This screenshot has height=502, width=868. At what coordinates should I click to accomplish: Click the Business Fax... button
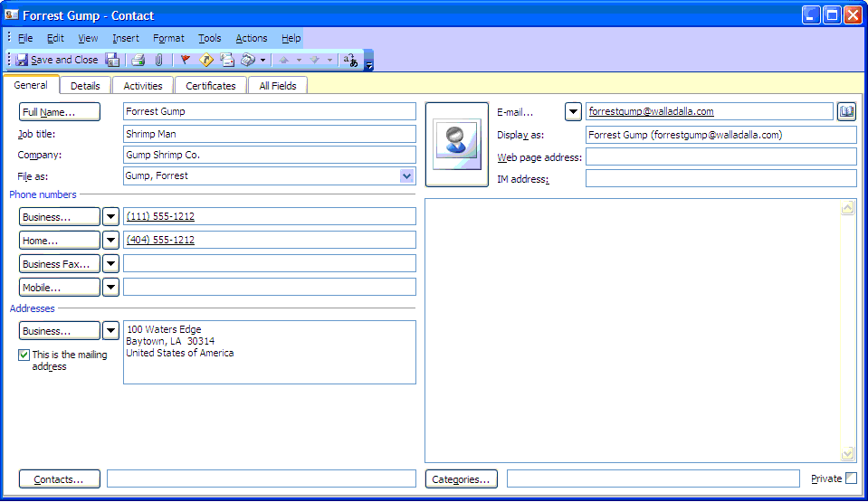[60, 263]
